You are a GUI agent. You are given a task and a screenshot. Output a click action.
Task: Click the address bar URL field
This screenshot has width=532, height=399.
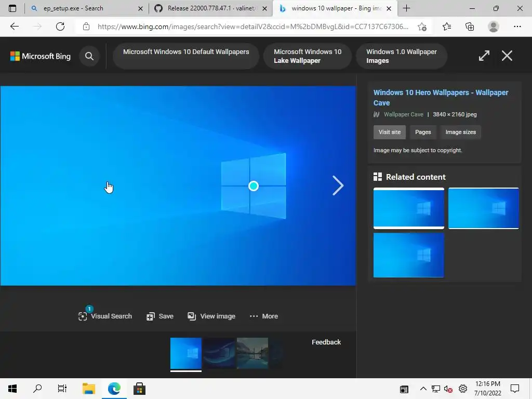click(x=253, y=26)
